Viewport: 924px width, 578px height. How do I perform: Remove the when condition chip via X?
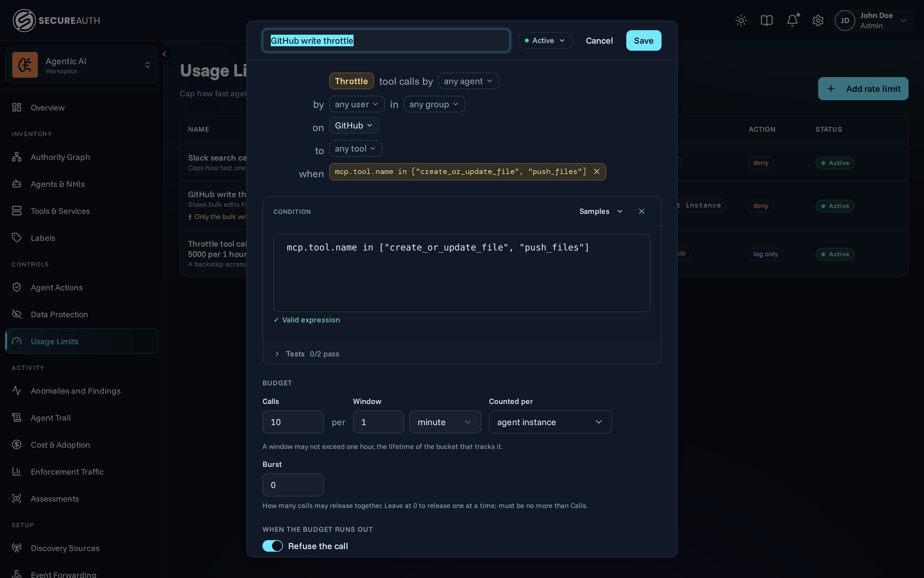pyautogui.click(x=597, y=171)
